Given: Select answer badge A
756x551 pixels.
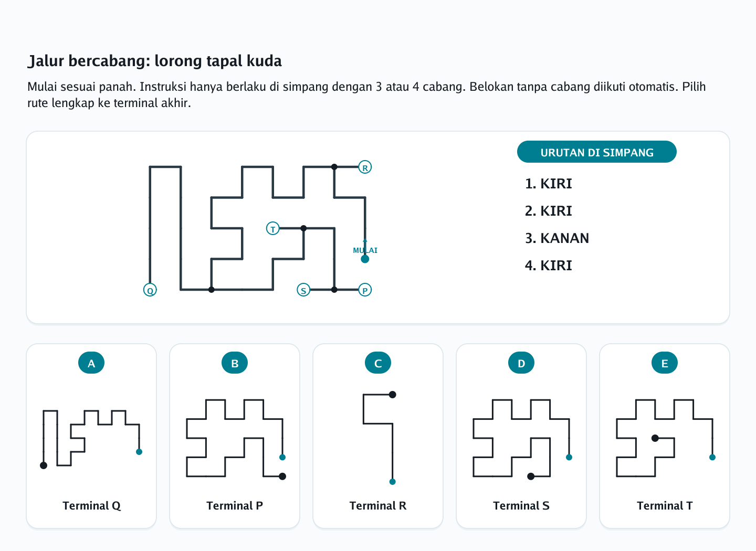Looking at the screenshot, I should coord(91,363).
